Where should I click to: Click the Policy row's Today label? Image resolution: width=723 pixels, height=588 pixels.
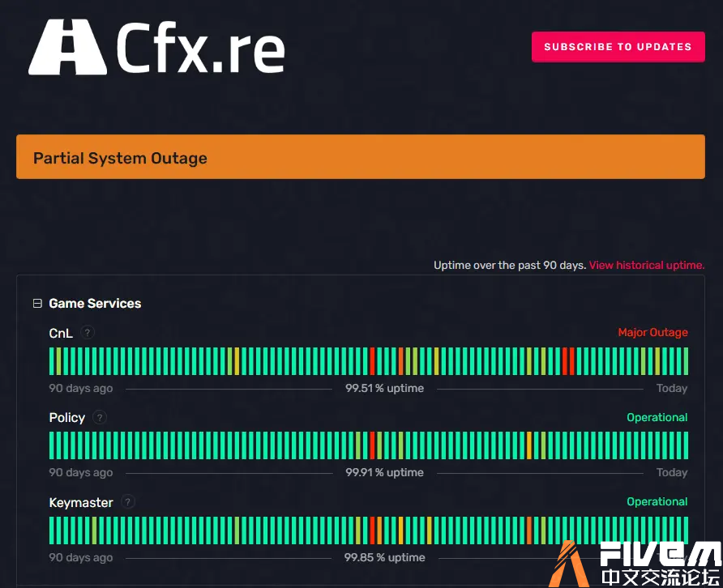click(672, 473)
